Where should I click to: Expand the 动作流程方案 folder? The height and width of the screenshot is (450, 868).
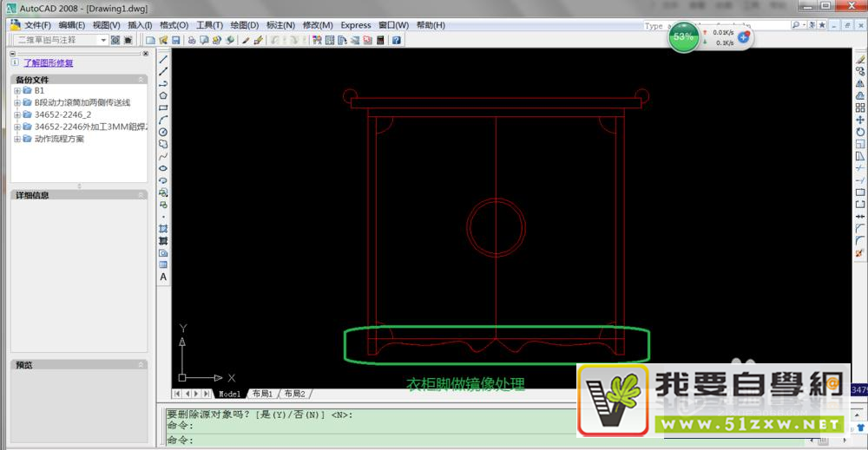coord(17,140)
